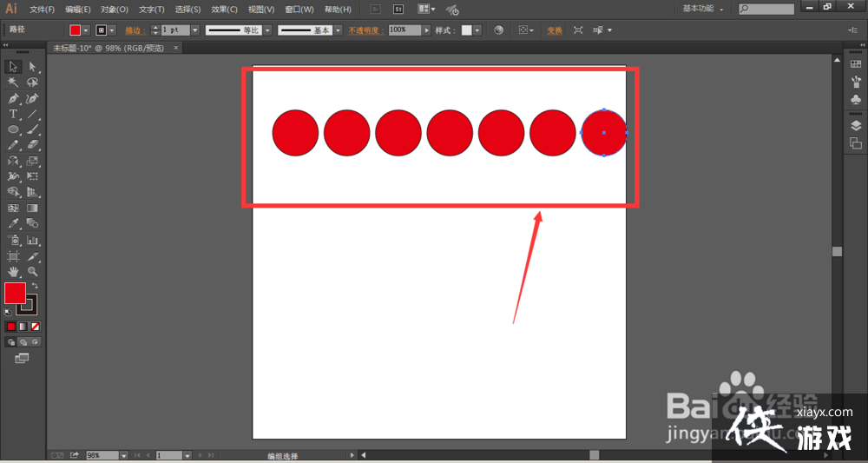Open the Layers panel icon

pyautogui.click(x=855, y=126)
